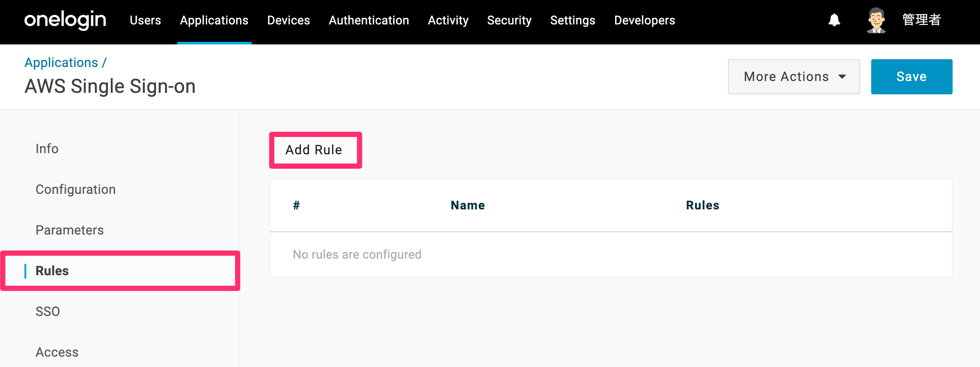Click the OneLogin logo

click(x=65, y=20)
